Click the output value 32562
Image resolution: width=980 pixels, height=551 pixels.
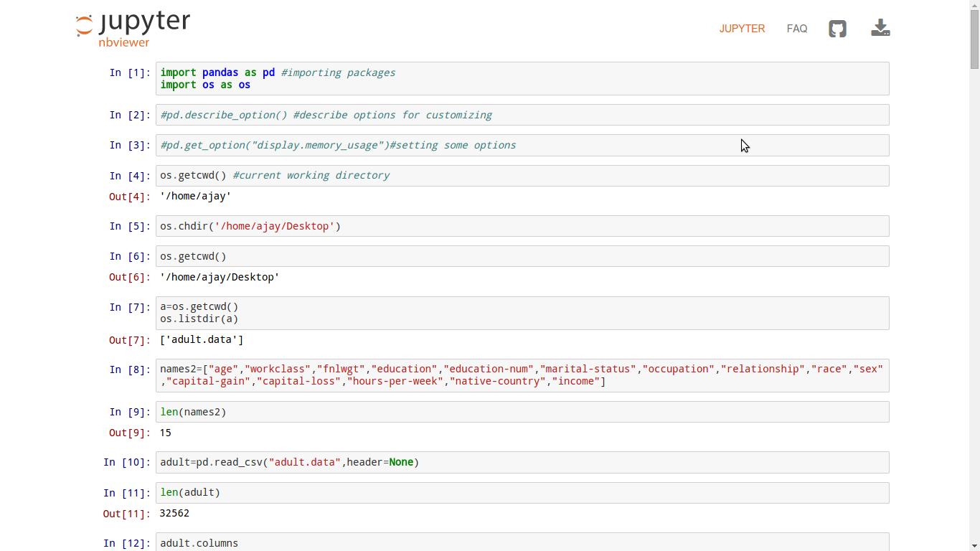tap(174, 514)
